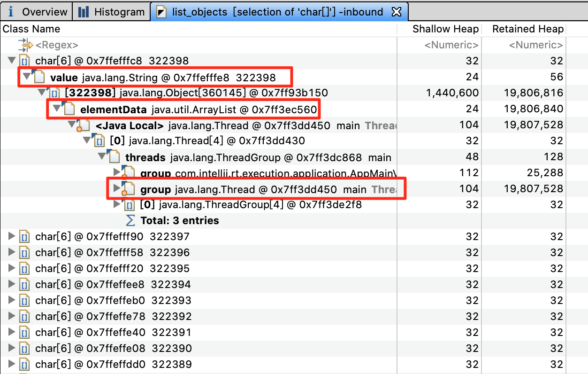Viewport: 588px width, 374px height.
Task: Click array icon of char[6] 322393
Action: [x=24, y=300]
